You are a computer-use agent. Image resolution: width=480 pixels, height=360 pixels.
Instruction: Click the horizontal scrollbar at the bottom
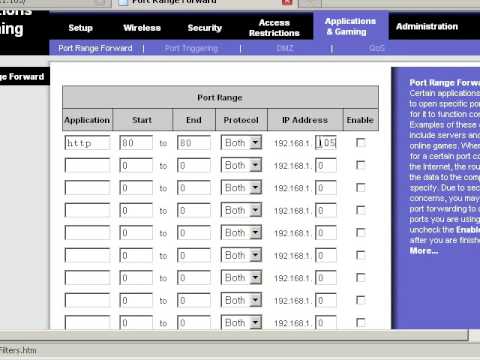233,335
